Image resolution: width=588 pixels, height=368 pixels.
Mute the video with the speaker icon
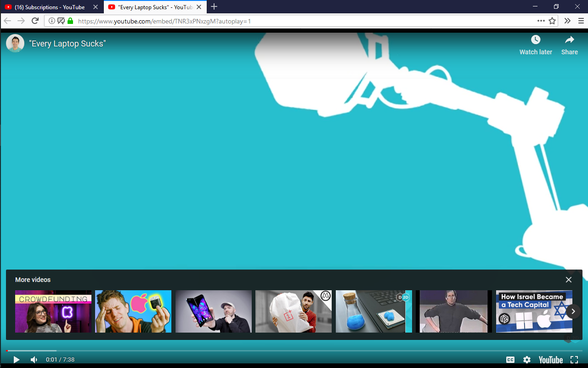(34, 360)
